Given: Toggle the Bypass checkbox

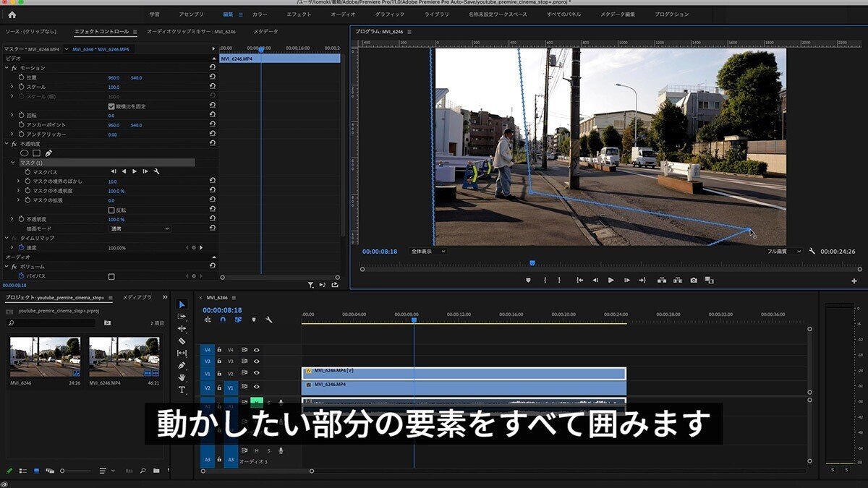Looking at the screenshot, I should pyautogui.click(x=111, y=276).
